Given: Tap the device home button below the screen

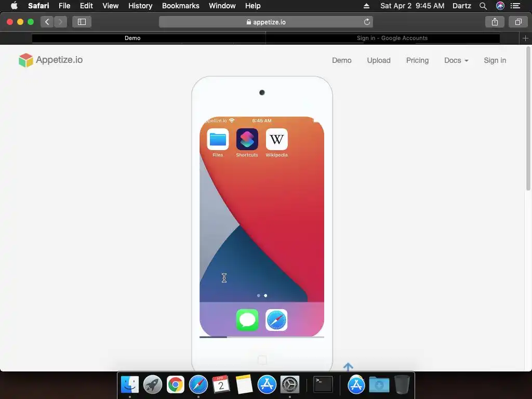Looking at the screenshot, I should tap(262, 360).
